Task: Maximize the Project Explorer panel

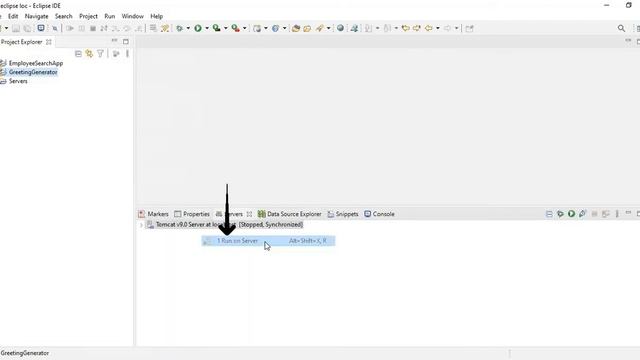Action: (x=126, y=42)
